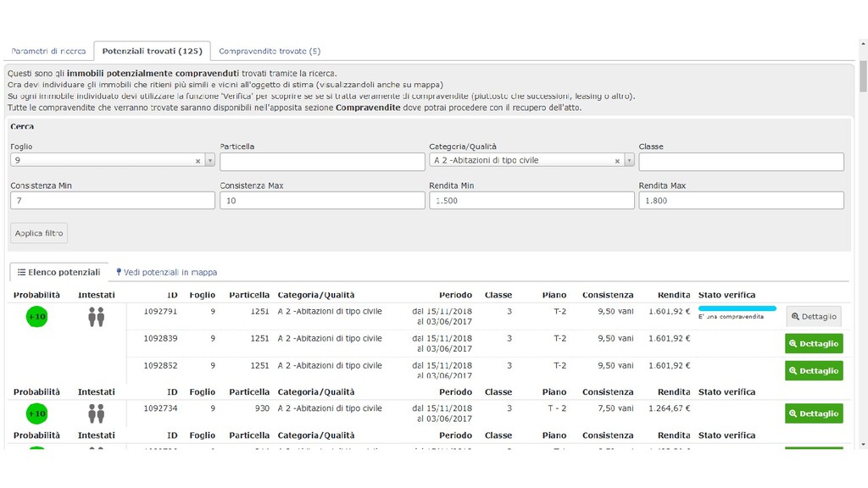Select the Potenziali trovati (125) tab
The height and width of the screenshot is (488, 868).
153,51
